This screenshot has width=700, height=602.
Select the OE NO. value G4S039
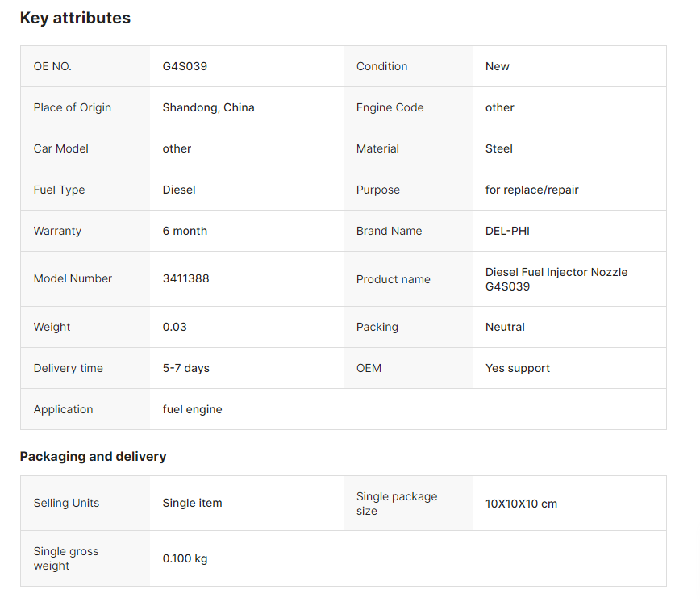185,66
